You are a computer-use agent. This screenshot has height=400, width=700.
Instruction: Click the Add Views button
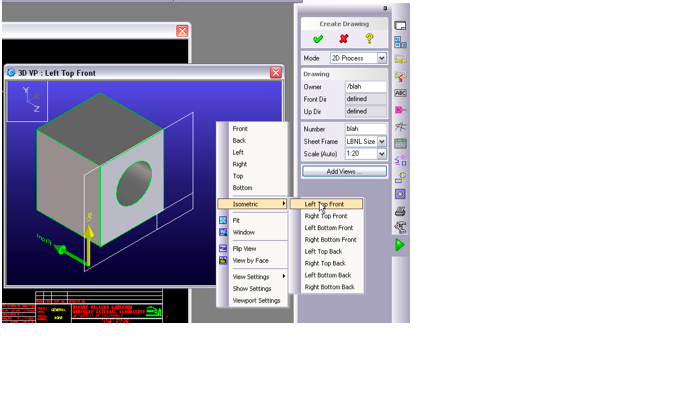point(344,172)
